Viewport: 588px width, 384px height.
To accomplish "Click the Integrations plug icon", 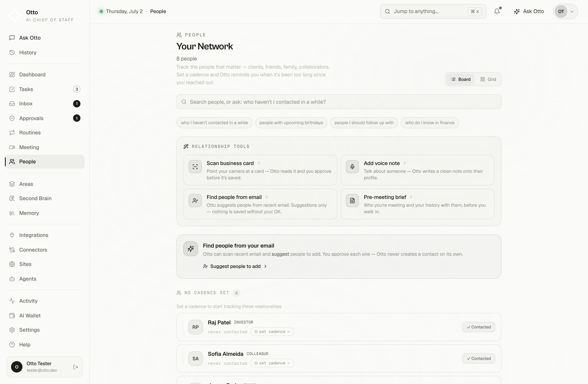I will tap(12, 235).
